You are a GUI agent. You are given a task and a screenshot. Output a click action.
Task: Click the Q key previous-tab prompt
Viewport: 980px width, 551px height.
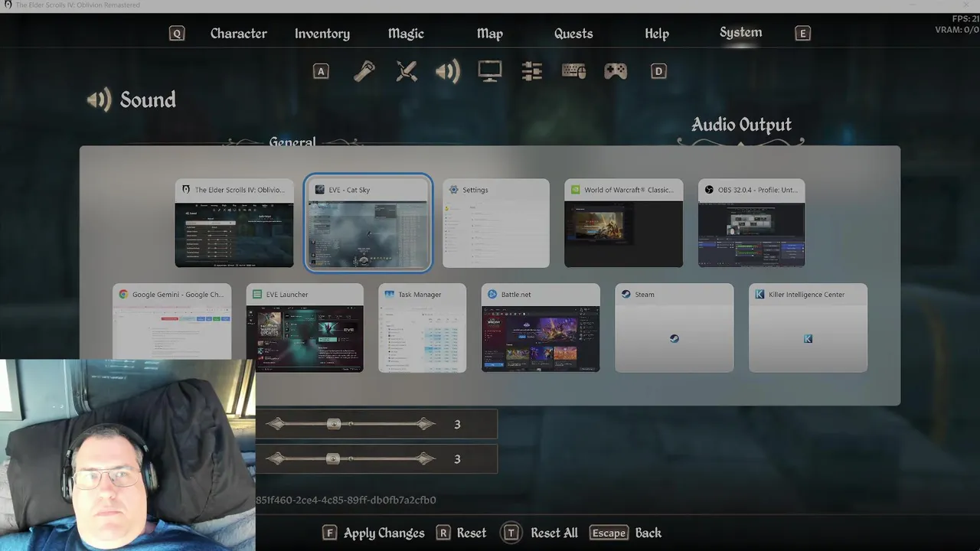177,34
